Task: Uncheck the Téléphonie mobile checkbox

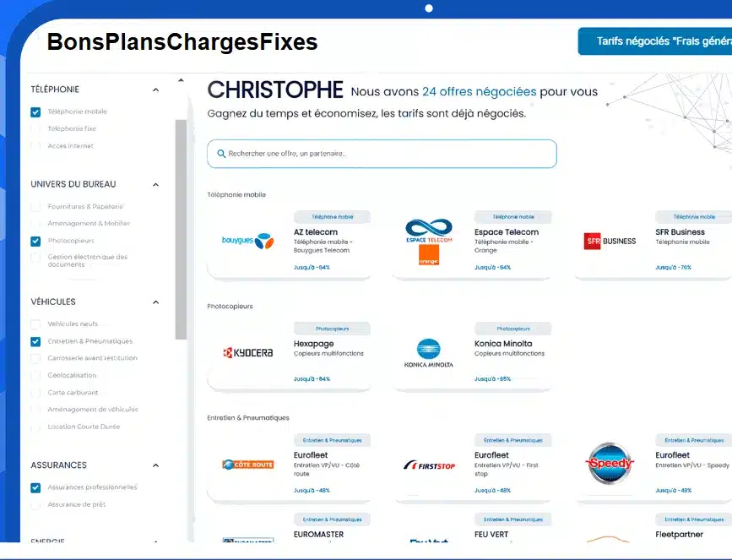Action: click(35, 111)
